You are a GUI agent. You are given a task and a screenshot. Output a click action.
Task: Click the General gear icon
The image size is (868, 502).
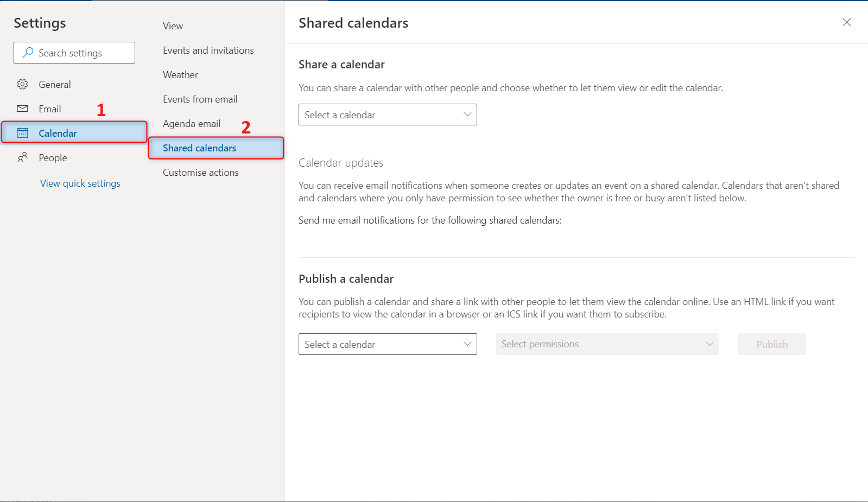tap(22, 84)
